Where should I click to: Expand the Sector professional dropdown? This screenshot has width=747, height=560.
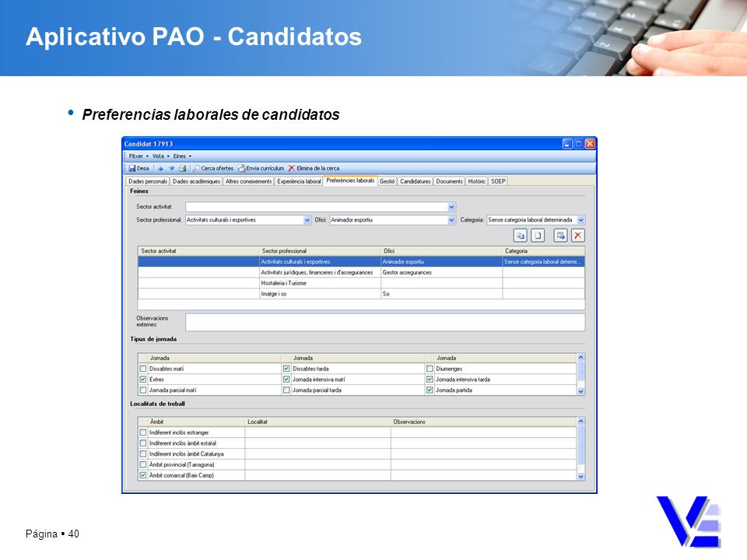[x=307, y=220]
